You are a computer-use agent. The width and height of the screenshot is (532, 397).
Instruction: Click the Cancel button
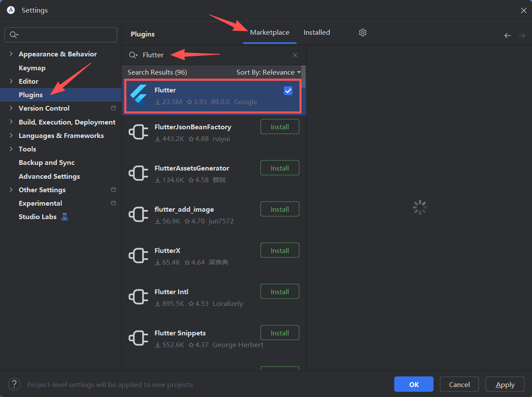(460, 384)
